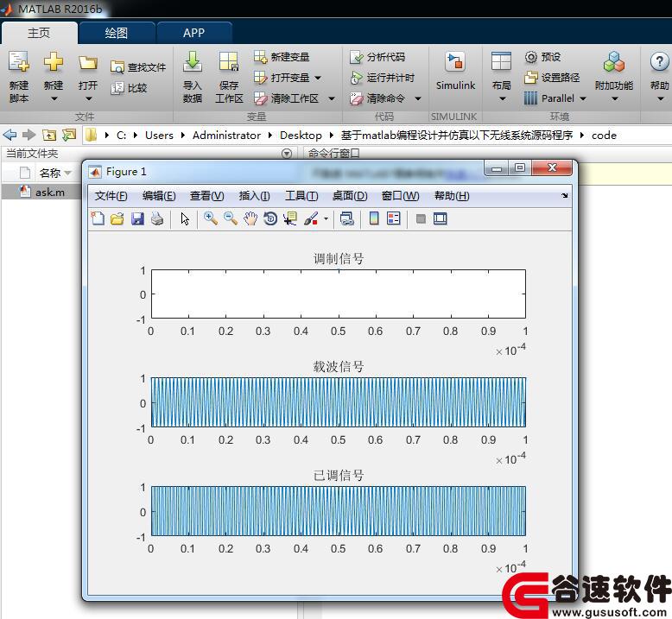Expand the Layout (布局) dropdown arrow

(503, 99)
